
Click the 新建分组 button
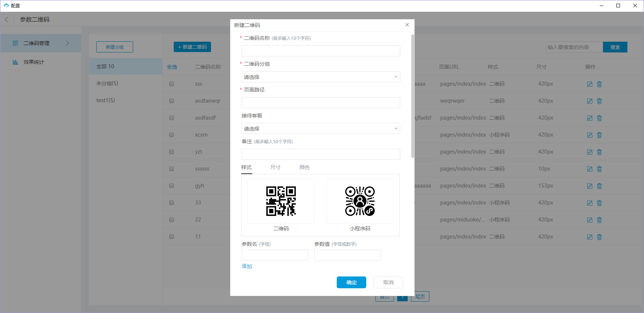point(115,47)
